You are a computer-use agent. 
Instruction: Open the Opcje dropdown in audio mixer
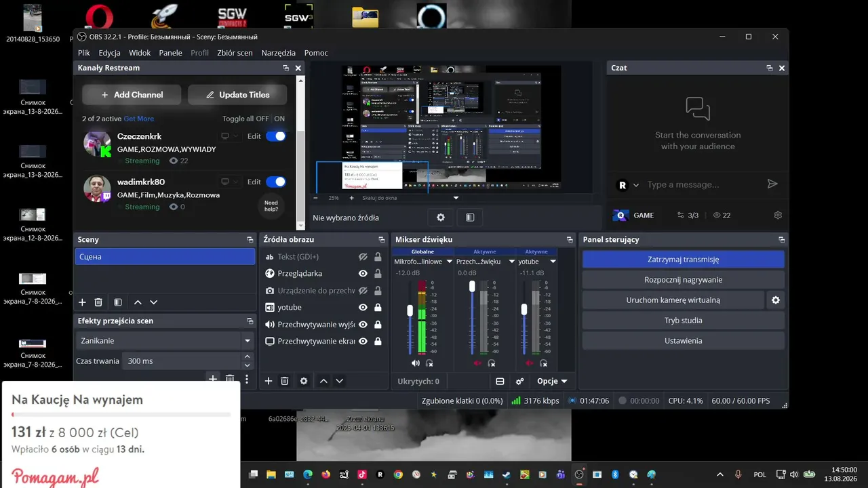552,382
